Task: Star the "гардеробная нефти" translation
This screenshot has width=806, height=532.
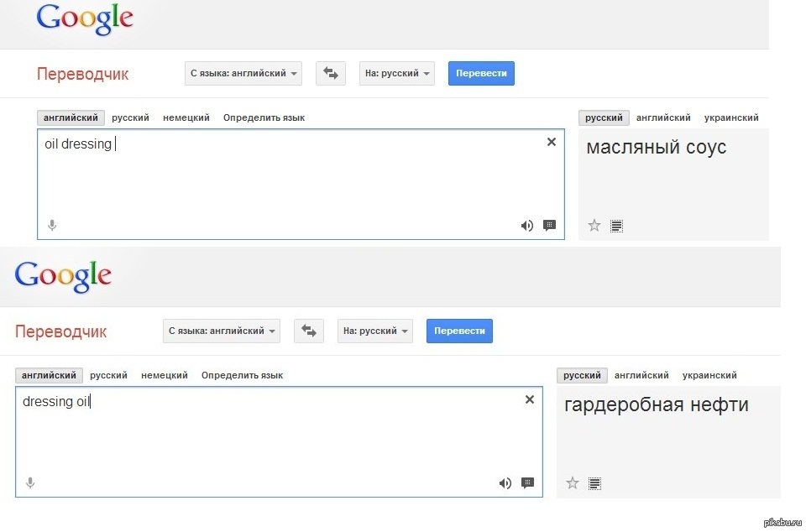Action: pyautogui.click(x=573, y=482)
